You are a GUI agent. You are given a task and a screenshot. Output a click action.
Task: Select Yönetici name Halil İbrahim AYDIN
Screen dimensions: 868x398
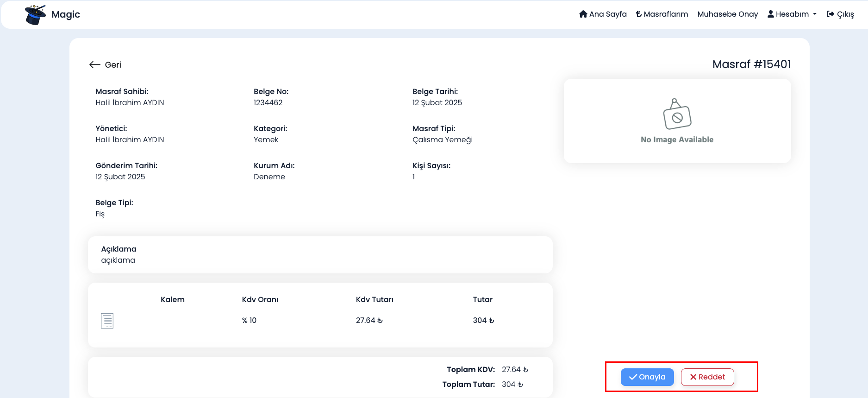[130, 139]
